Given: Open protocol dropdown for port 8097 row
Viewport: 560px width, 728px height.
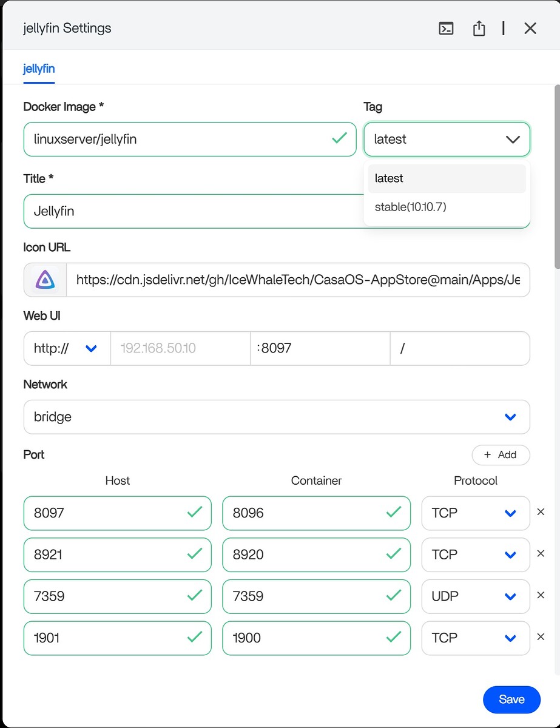Looking at the screenshot, I should (476, 513).
